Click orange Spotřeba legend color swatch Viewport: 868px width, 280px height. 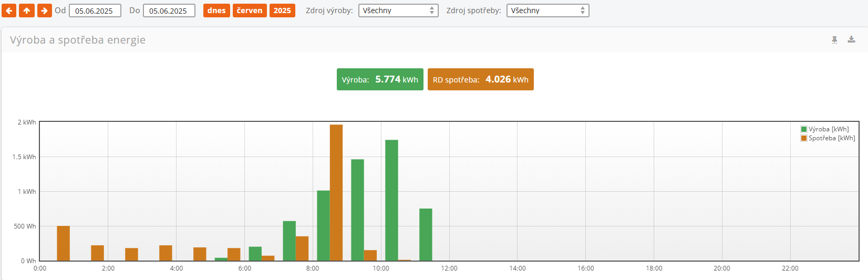(804, 138)
